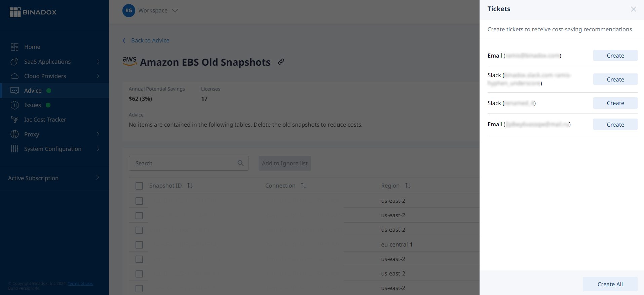This screenshot has height=295, width=644.
Task: Create ticket for last Email entry
Action: point(615,125)
